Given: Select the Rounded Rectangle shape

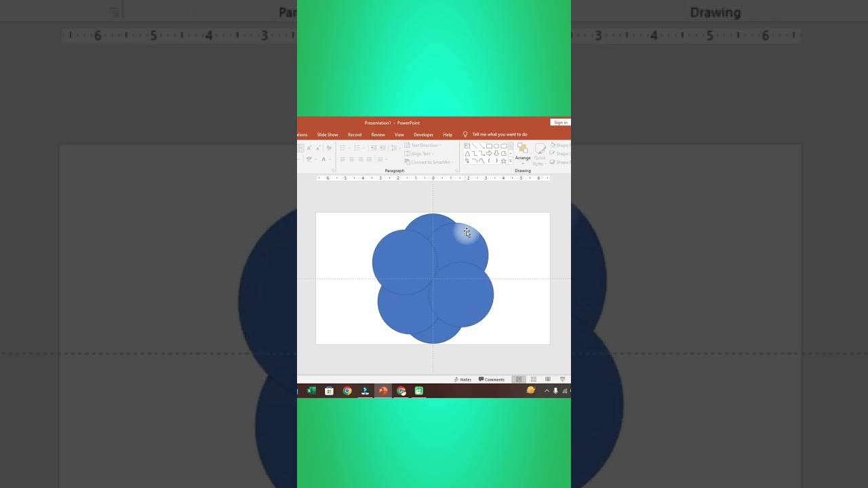Looking at the screenshot, I should pyautogui.click(x=504, y=146).
